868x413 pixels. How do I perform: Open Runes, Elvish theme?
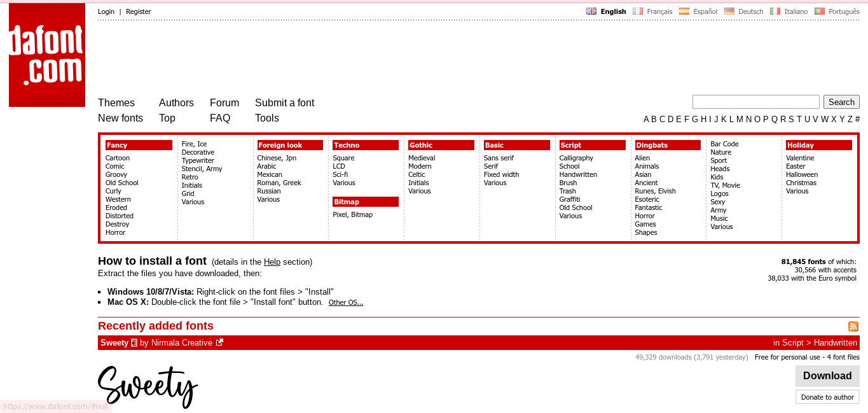tap(655, 191)
